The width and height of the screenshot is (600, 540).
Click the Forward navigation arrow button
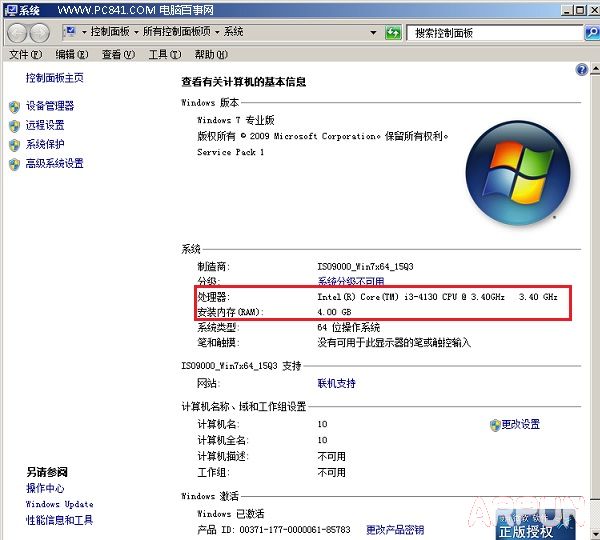pos(40,32)
